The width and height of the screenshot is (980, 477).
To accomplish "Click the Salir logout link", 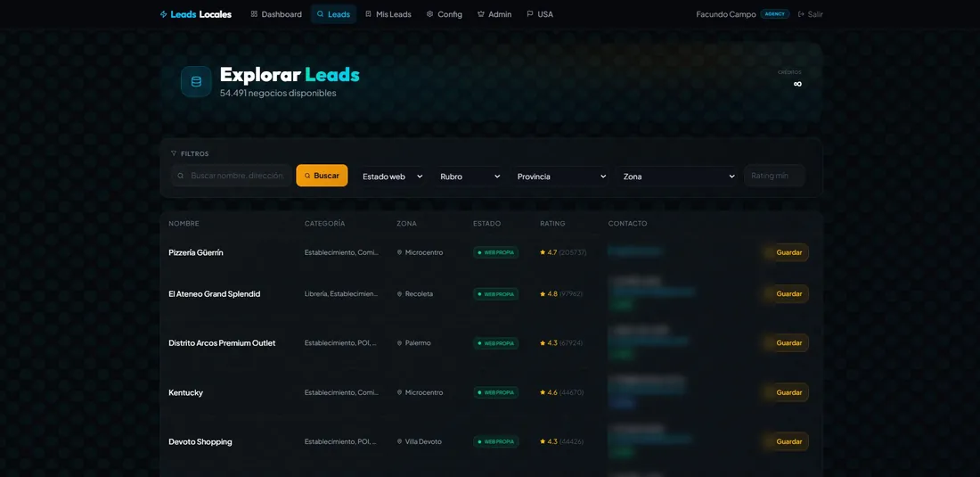I will [811, 14].
